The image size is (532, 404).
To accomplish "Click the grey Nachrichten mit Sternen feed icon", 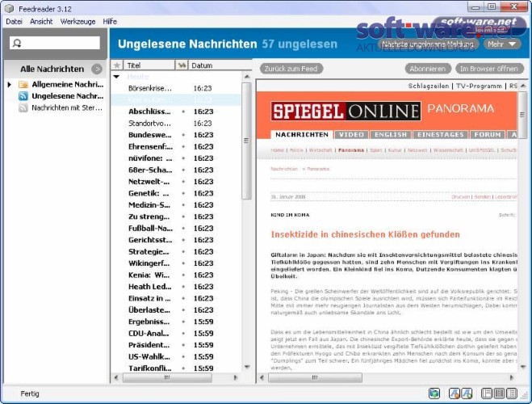I will (23, 108).
